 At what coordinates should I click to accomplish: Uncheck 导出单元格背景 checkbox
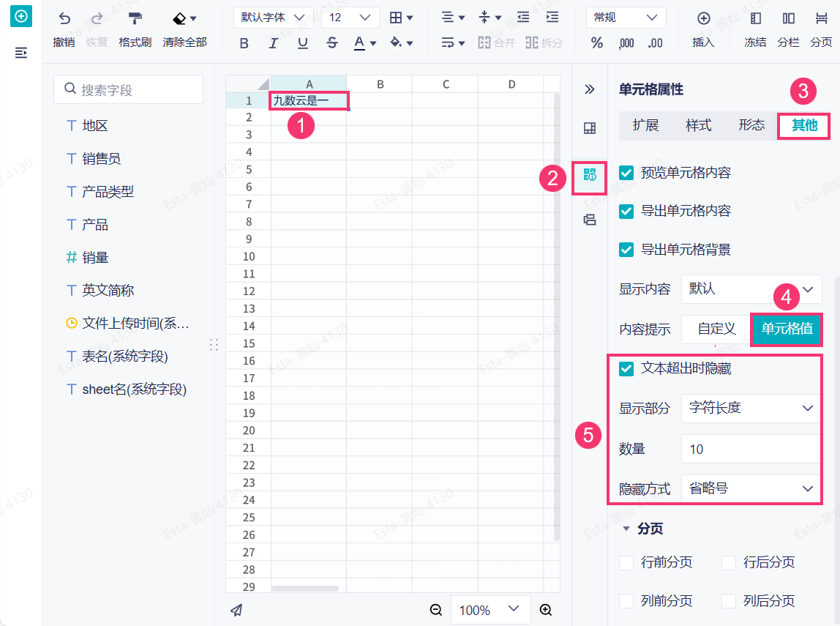click(x=626, y=250)
